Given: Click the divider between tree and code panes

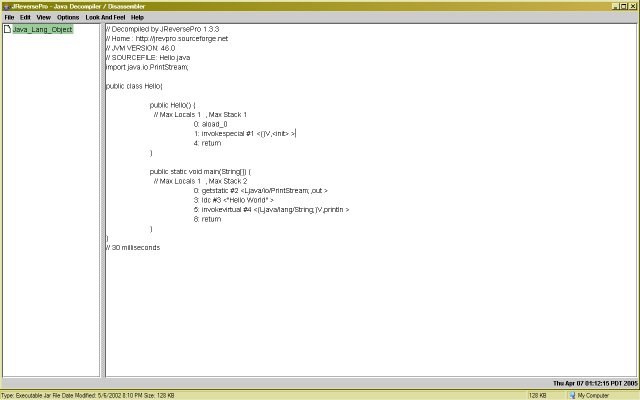Looking at the screenshot, I should tap(103, 200).
